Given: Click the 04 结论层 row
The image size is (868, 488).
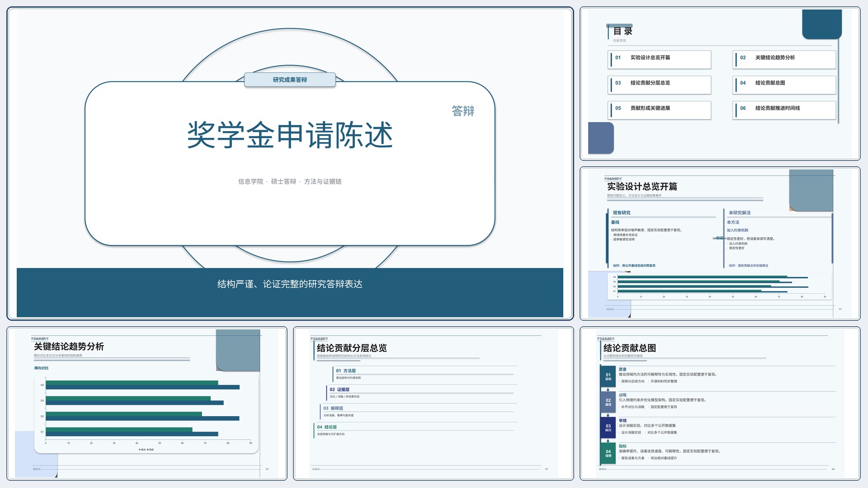Looking at the screenshot, I should [415, 430].
